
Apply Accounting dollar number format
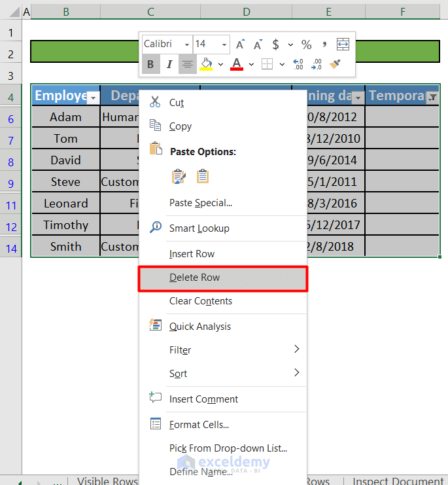point(275,45)
